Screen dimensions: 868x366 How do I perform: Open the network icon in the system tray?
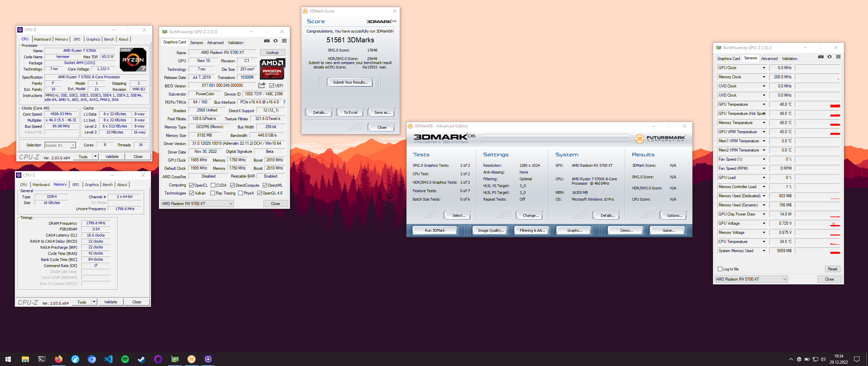[x=815, y=359]
